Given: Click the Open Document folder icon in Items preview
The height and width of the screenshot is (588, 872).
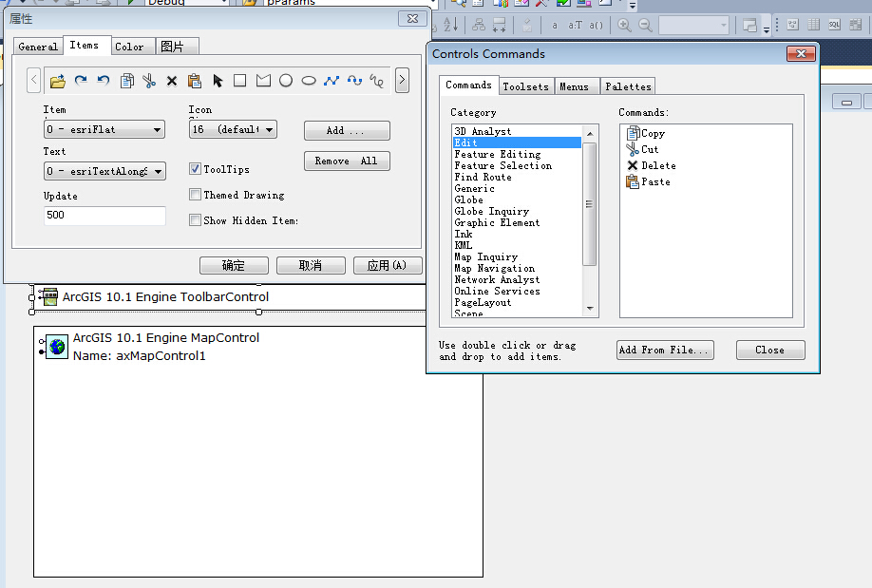Looking at the screenshot, I should 57,82.
